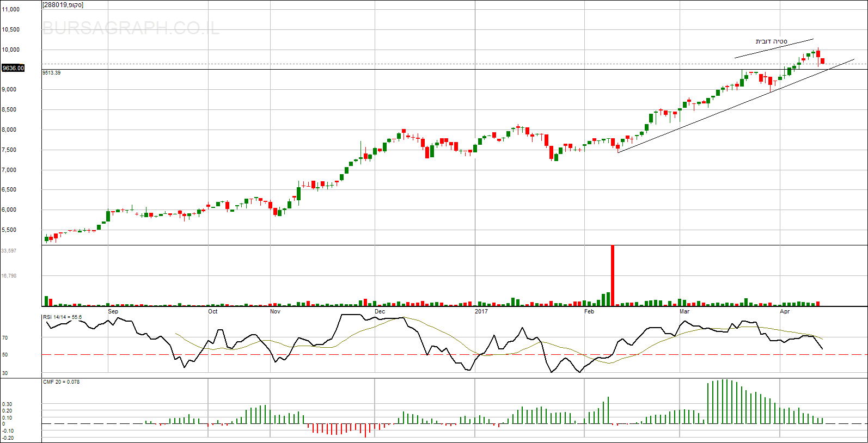
Task: Click the 11,000 price axis label
Action: click(10, 9)
